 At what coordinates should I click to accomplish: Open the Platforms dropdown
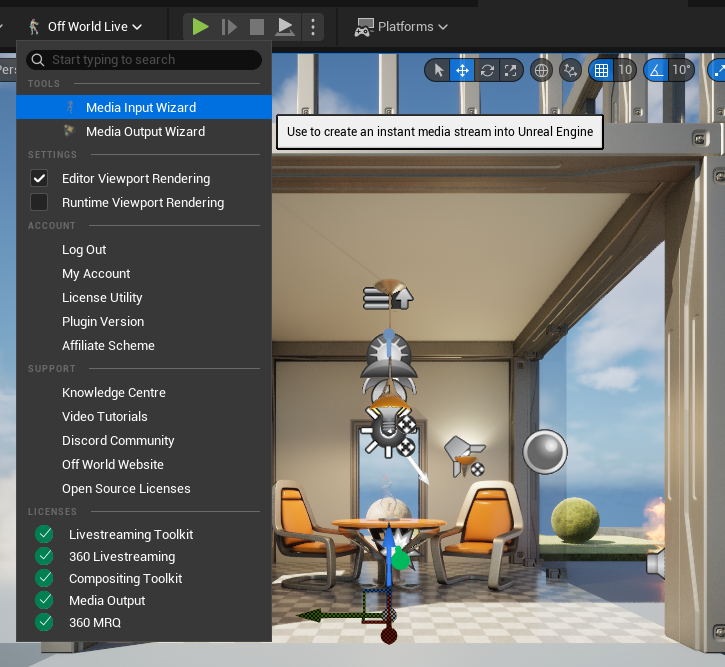pyautogui.click(x=401, y=27)
